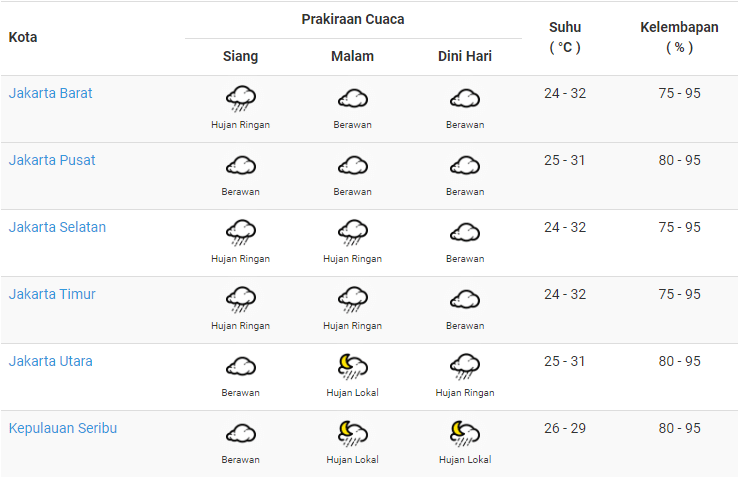Open the Jakarta Barat city link
738x486 pixels.
(x=51, y=93)
